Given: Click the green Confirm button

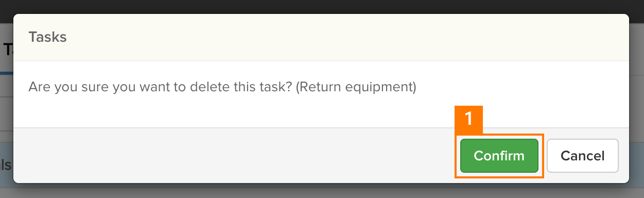Looking at the screenshot, I should [499, 155].
